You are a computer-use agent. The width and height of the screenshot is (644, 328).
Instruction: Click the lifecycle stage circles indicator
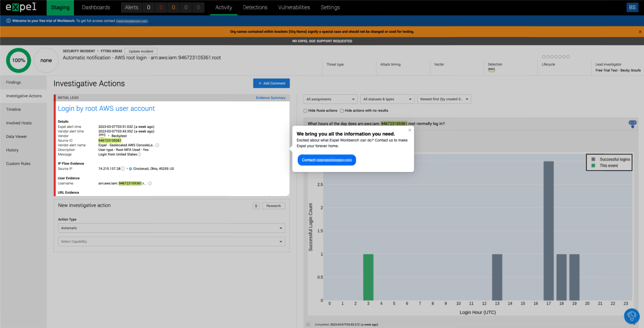[556, 57]
